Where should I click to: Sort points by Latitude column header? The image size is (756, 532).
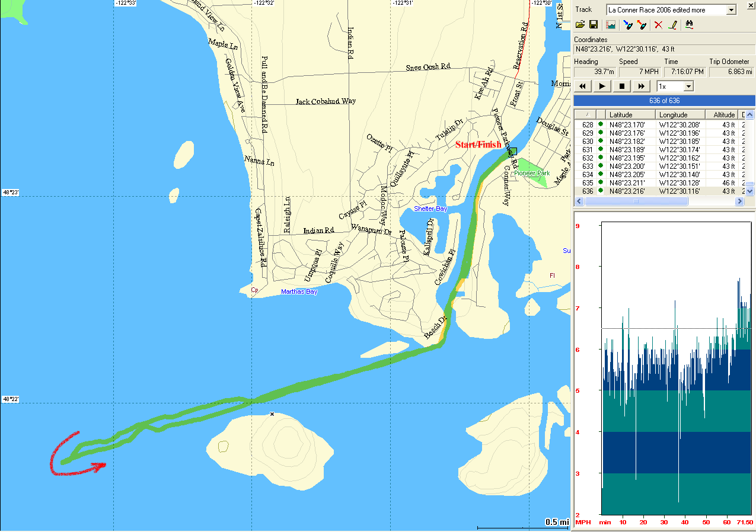tap(631, 115)
